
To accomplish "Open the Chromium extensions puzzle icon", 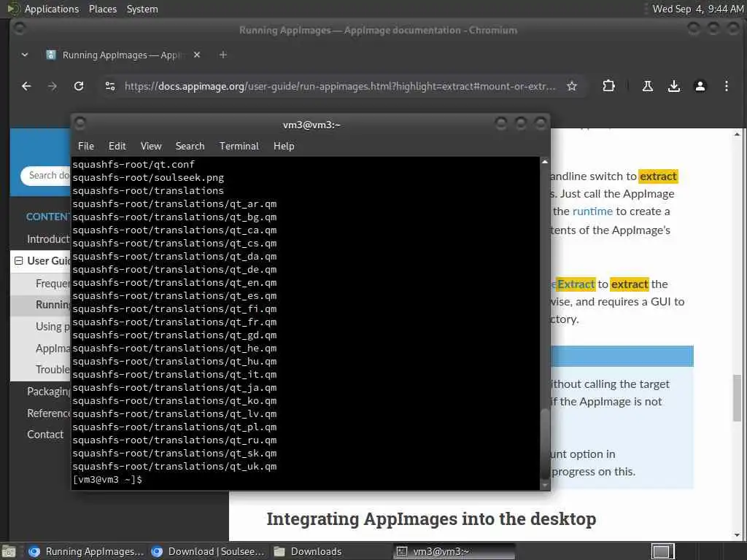I will pos(608,86).
